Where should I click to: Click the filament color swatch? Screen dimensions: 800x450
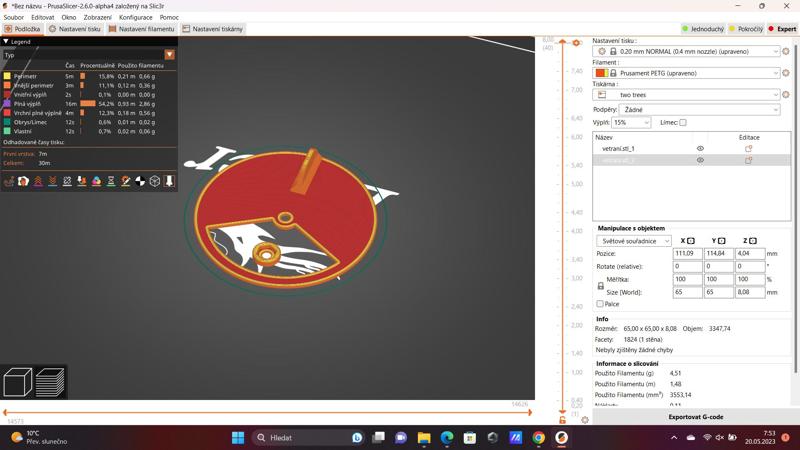pos(602,73)
